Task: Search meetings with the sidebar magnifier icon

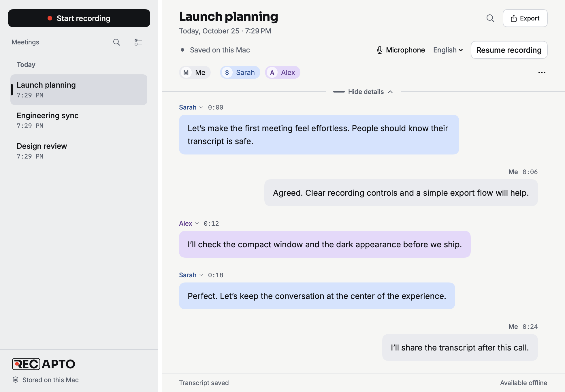Action: click(x=116, y=42)
